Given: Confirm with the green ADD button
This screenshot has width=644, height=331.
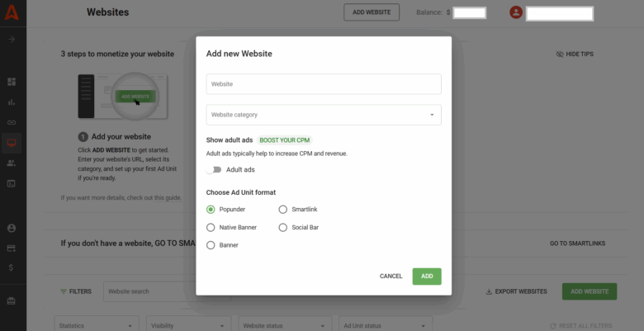Looking at the screenshot, I should (427, 277).
